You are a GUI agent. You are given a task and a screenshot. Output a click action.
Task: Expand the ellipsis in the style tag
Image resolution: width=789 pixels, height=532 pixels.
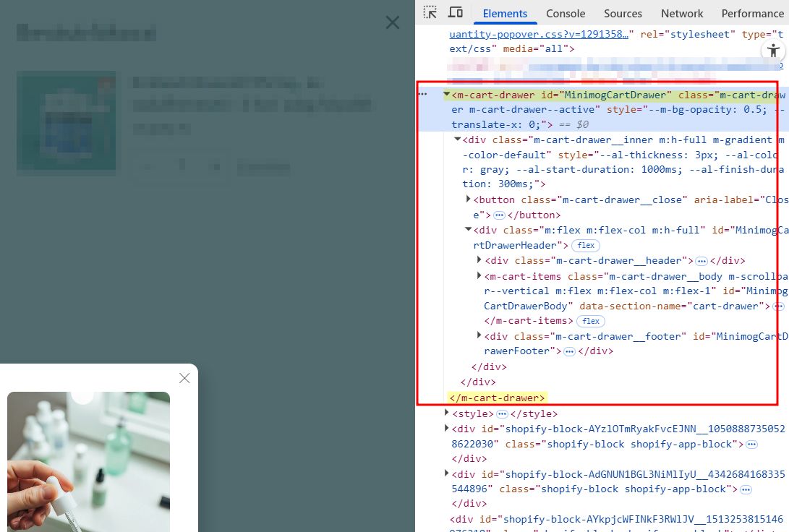502,414
